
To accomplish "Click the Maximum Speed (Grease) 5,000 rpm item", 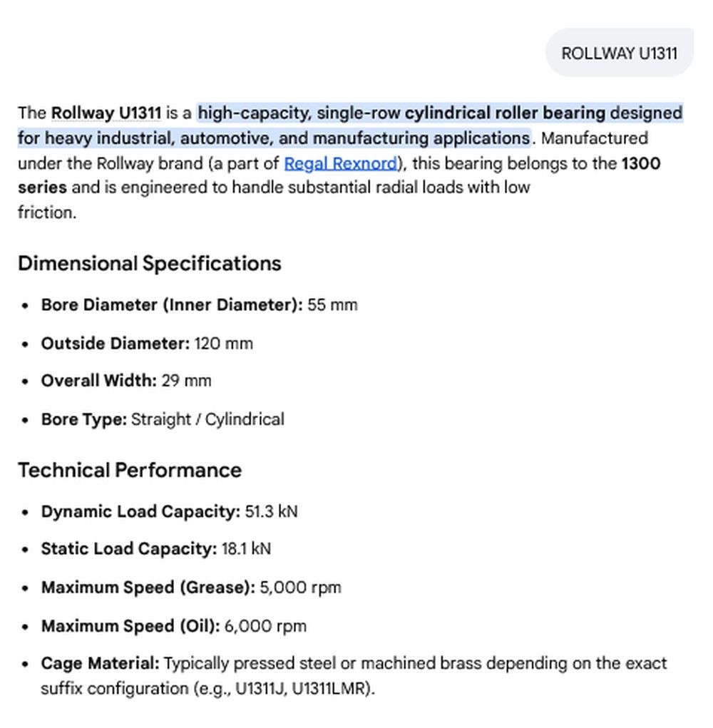I will (191, 588).
